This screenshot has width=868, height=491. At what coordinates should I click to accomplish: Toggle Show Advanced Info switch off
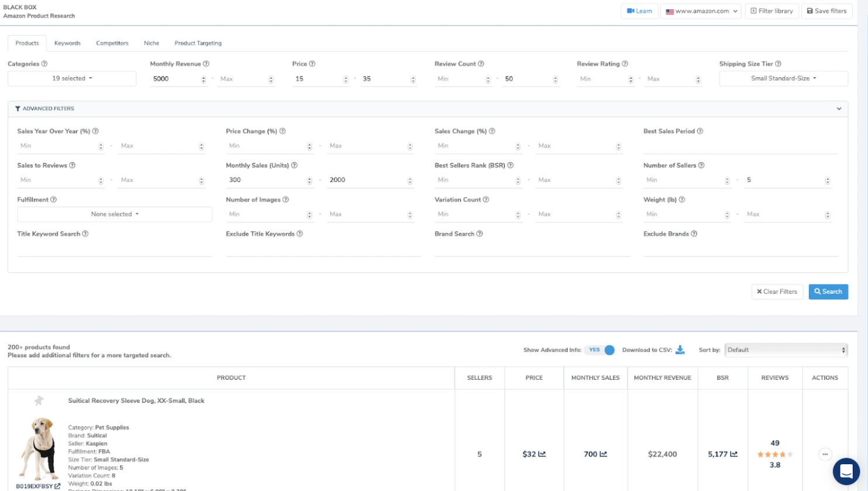click(x=602, y=350)
